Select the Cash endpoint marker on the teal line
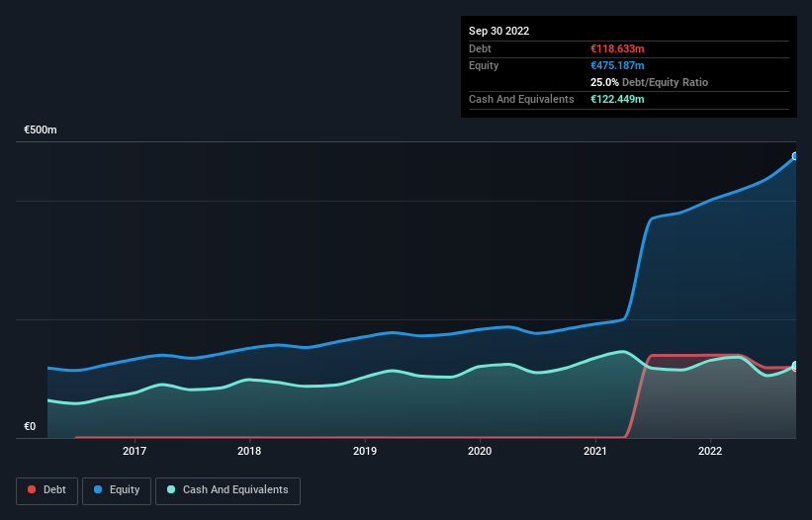This screenshot has width=812, height=520. point(795,366)
